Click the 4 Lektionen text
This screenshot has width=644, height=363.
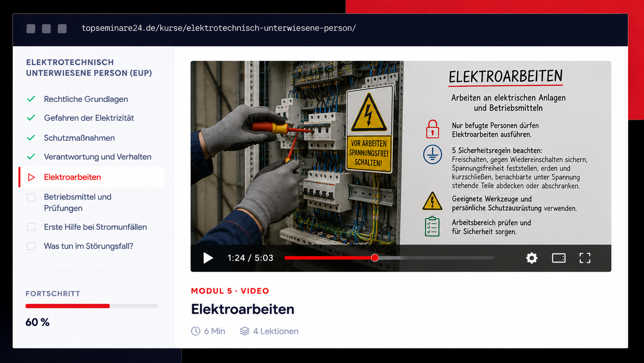pos(276,331)
